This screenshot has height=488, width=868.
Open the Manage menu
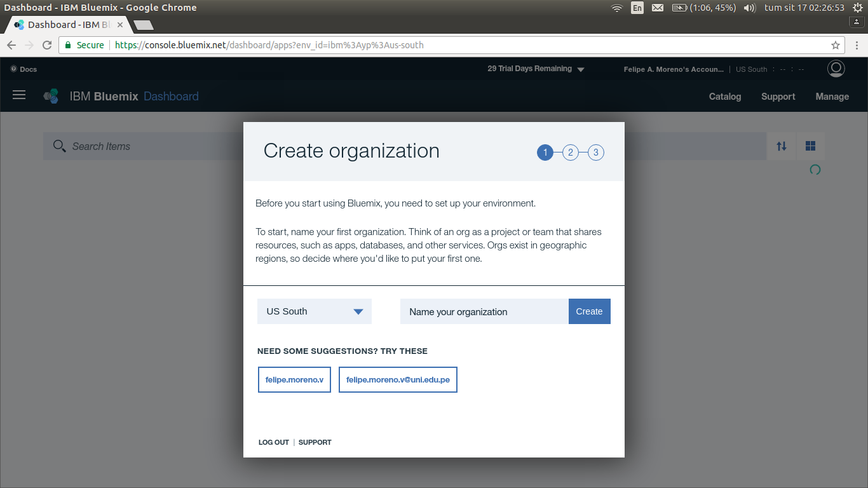click(x=832, y=97)
